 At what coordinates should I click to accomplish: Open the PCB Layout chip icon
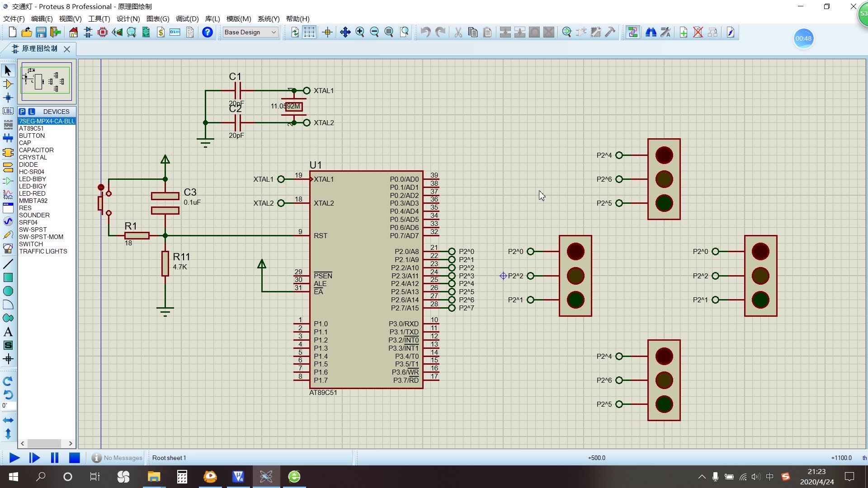pos(103,32)
